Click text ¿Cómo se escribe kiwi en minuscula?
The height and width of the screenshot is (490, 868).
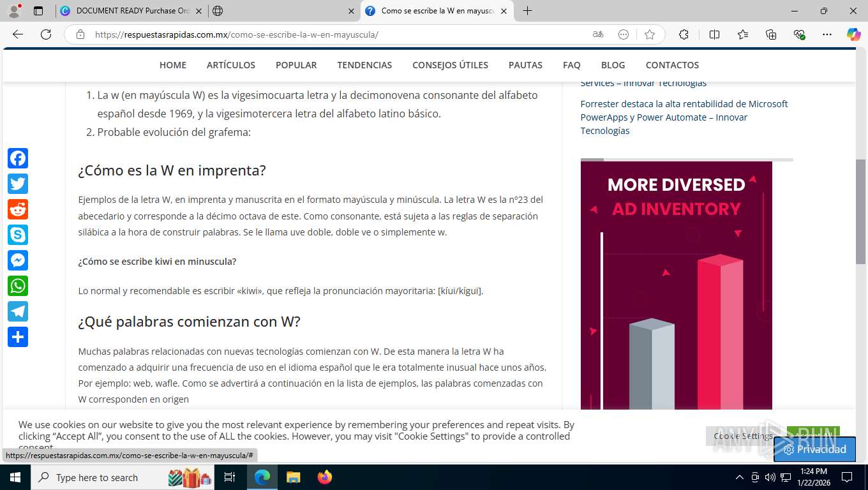tap(157, 262)
